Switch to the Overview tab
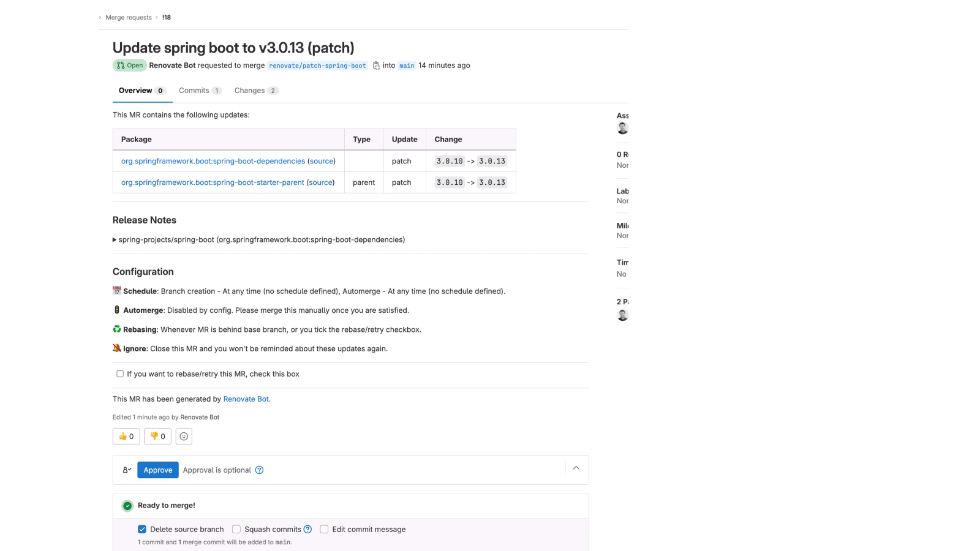This screenshot has width=980, height=551. (x=142, y=91)
